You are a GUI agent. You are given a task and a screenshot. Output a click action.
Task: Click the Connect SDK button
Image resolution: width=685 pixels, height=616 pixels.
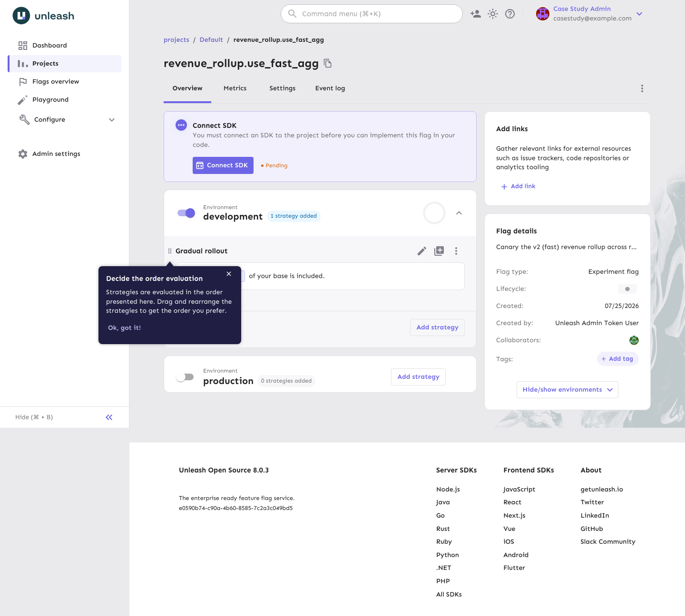tap(223, 165)
